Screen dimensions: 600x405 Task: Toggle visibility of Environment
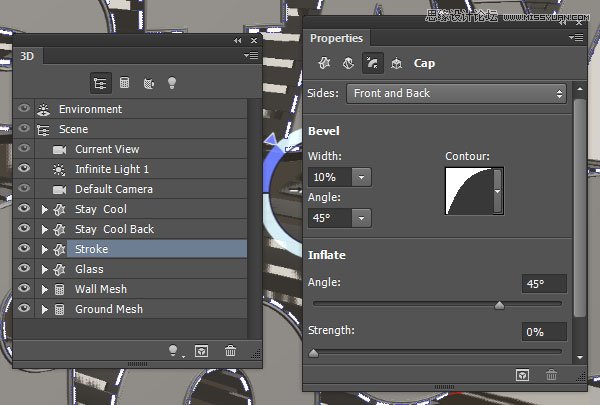(x=24, y=108)
